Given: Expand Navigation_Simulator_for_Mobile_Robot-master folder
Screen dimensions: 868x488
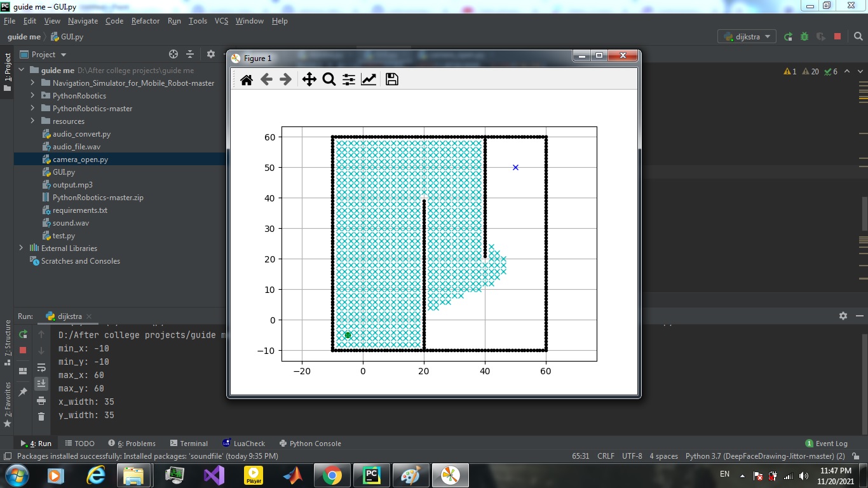Looking at the screenshot, I should coord(33,83).
